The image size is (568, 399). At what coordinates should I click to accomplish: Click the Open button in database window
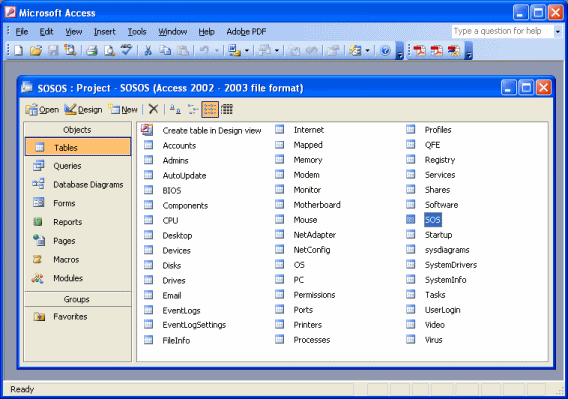42,109
